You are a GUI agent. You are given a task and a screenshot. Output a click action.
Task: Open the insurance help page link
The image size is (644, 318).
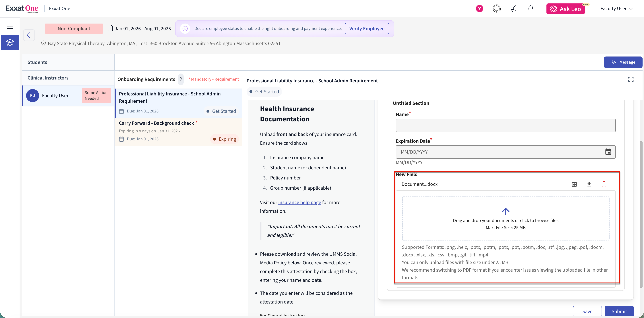pyautogui.click(x=300, y=203)
